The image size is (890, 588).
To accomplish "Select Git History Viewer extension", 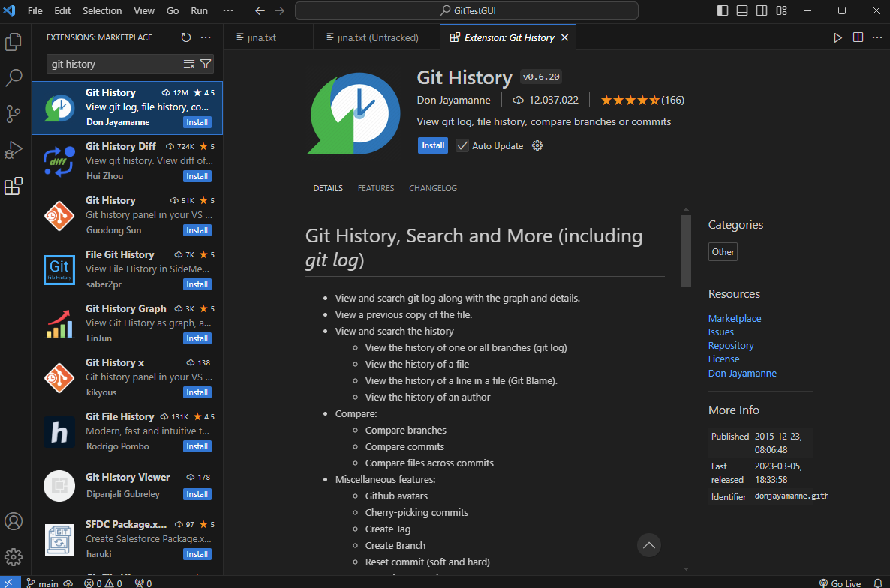I will click(127, 485).
